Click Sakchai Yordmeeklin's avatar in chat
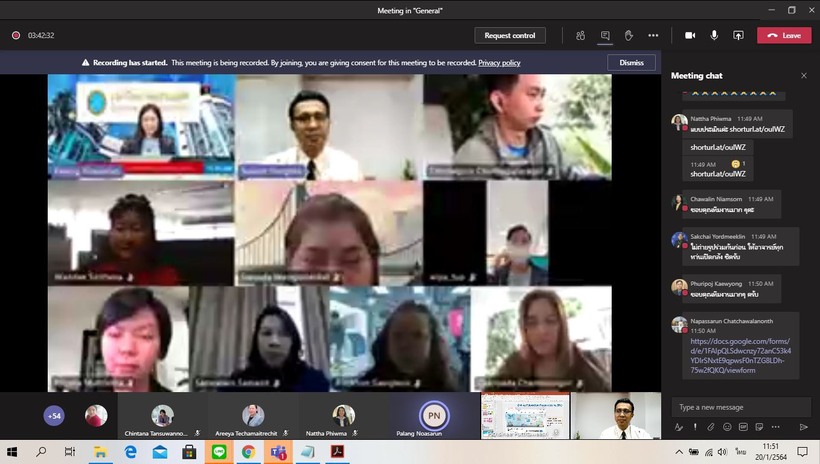This screenshot has height=464, width=820. pyautogui.click(x=679, y=240)
